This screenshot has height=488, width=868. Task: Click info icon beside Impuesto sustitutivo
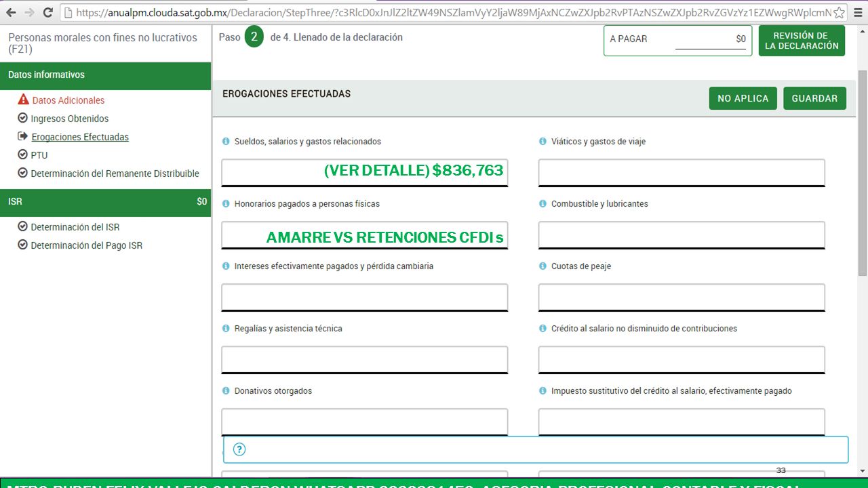(x=542, y=391)
